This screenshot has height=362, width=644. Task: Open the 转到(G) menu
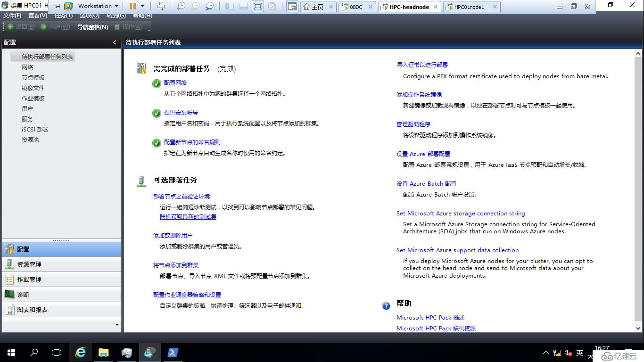116,16
